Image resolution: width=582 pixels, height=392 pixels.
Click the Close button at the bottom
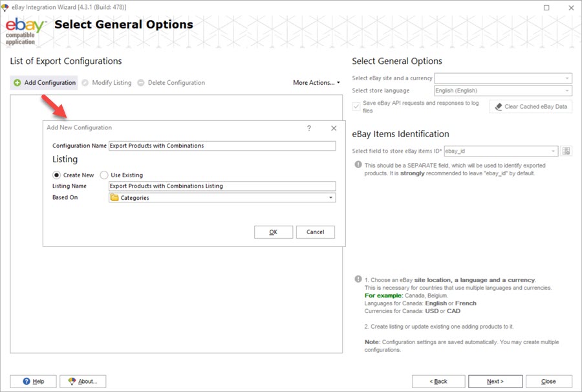(548, 381)
